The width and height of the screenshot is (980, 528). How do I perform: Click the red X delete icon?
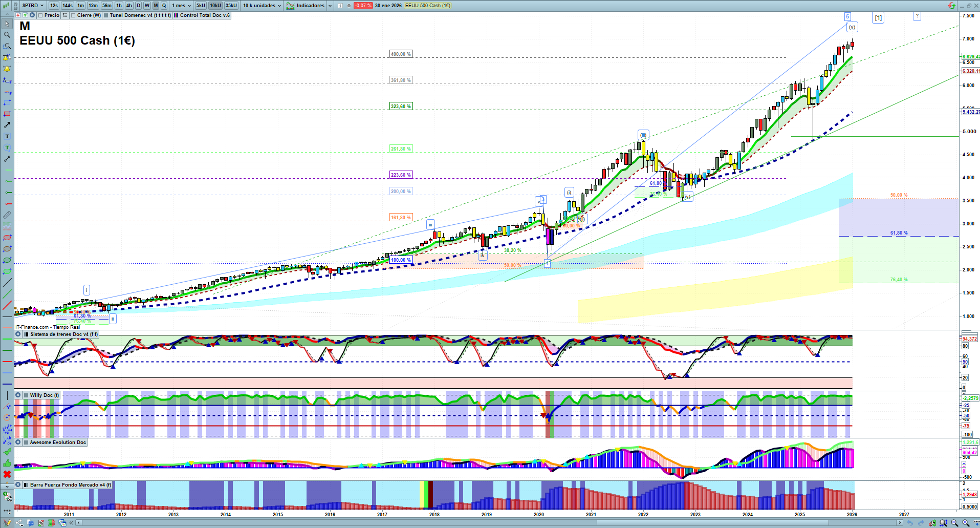point(7,474)
